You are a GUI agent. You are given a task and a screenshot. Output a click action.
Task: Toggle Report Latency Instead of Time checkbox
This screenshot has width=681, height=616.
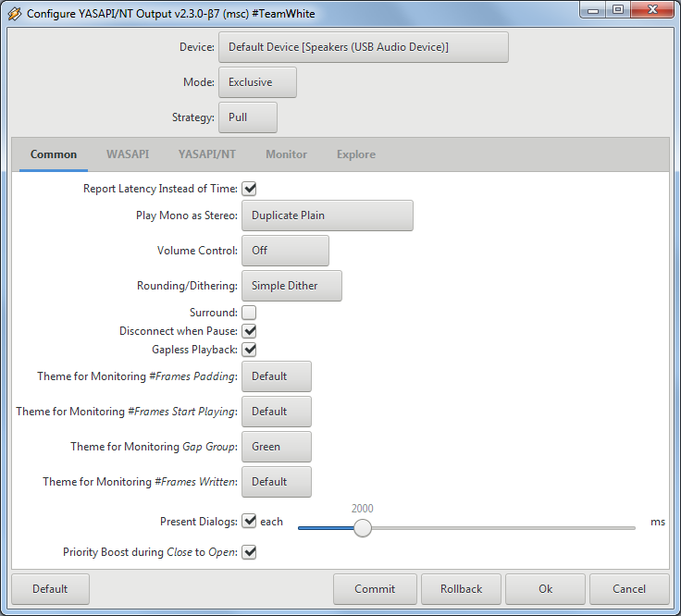[x=249, y=189]
